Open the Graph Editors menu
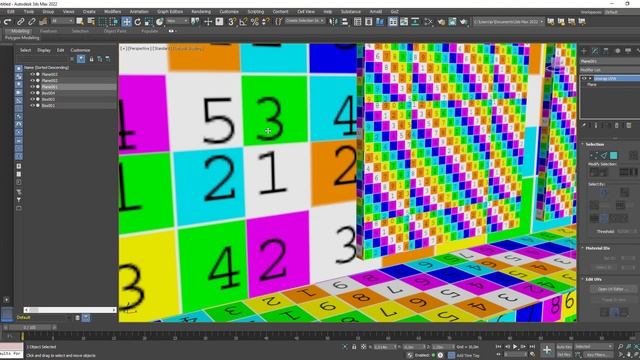 [170, 12]
